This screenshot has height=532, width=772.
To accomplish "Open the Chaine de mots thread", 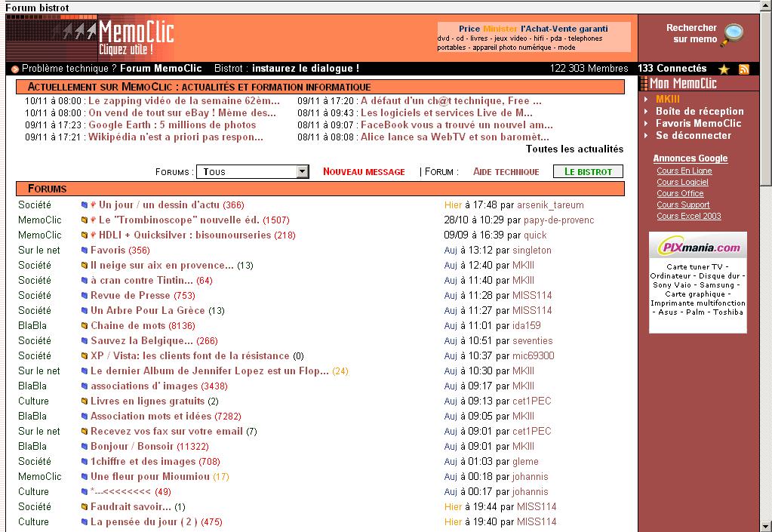I will click(x=128, y=326).
